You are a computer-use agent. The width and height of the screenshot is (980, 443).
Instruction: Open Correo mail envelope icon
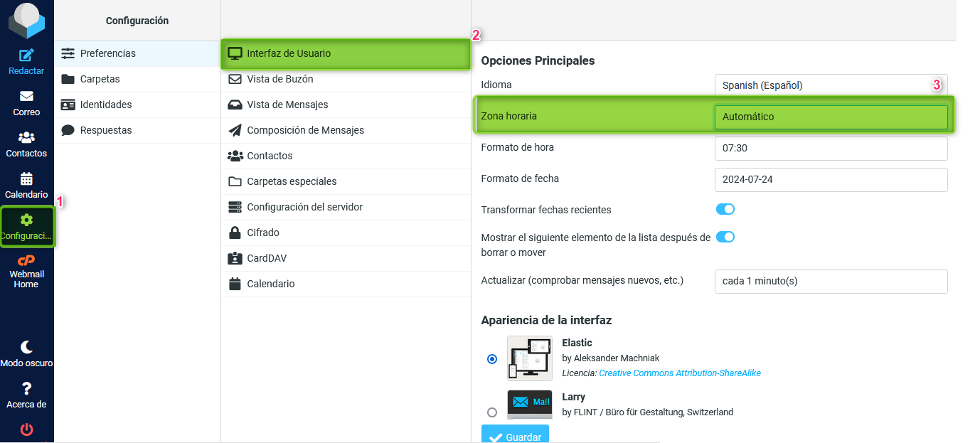26,97
